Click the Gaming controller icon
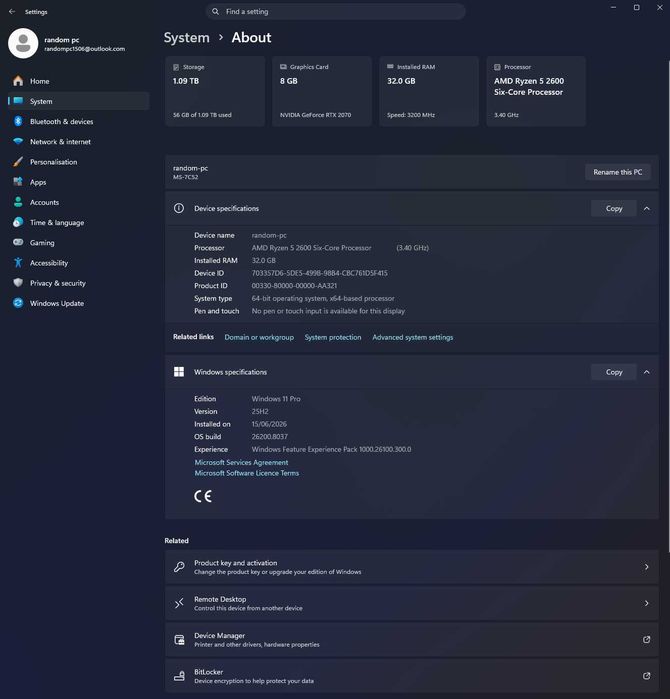Screen dimensions: 670x699 18,242
